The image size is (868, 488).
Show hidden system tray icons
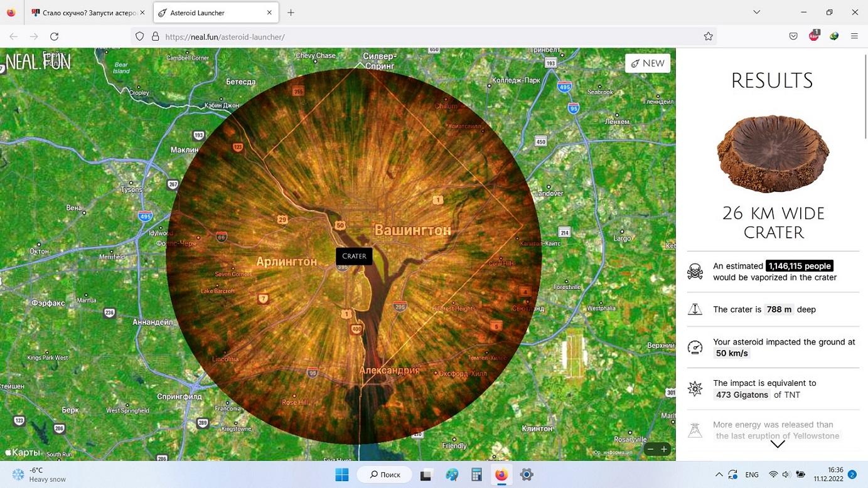coord(719,475)
